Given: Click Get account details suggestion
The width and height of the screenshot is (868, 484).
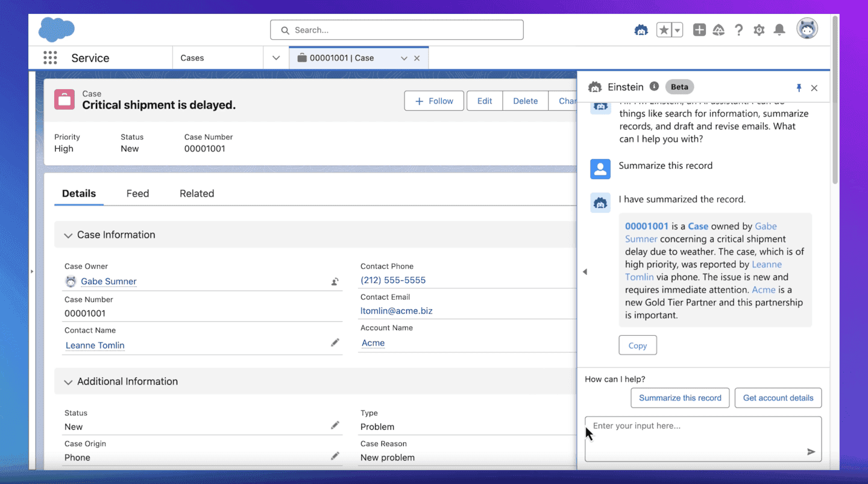Looking at the screenshot, I should click(x=778, y=398).
